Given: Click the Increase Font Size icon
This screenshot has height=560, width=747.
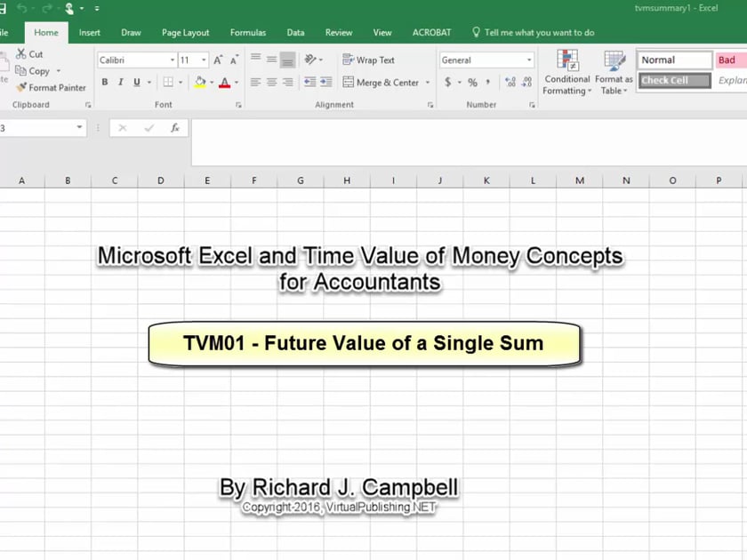Looking at the screenshot, I should pos(218,60).
